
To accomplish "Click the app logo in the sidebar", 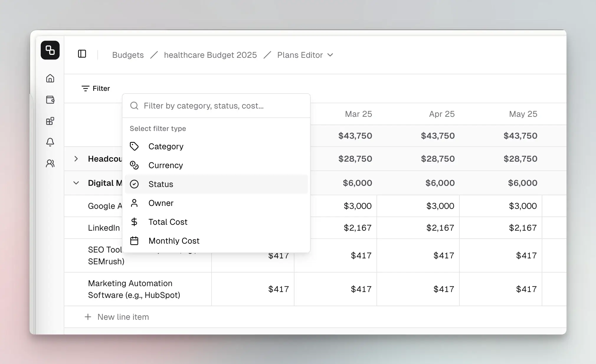I will pos(50,50).
